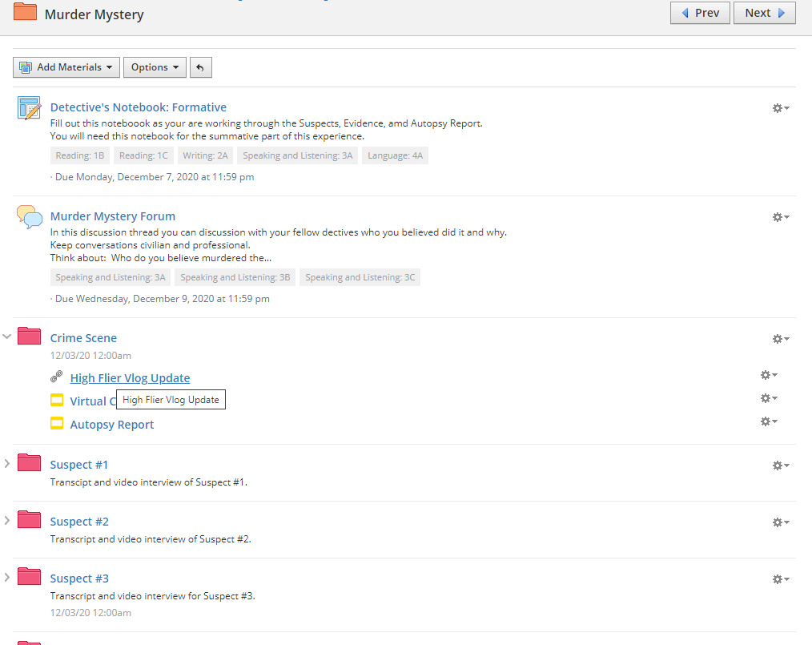Viewport: 812px width, 645px height.
Task: Click the link icon beside High Flier Vlog Update
Action: [56, 377]
